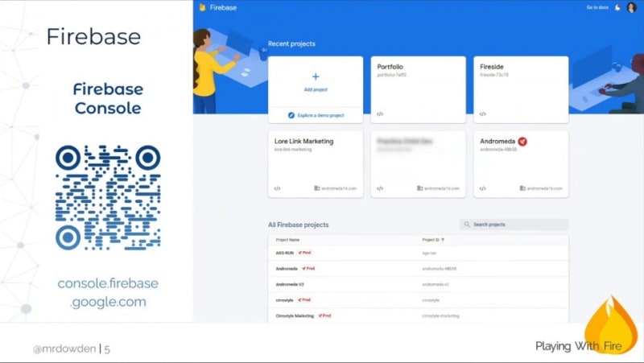Screen dimensions: 644x363
Task: Click the compass icon beside demo project
Action: 291,115
